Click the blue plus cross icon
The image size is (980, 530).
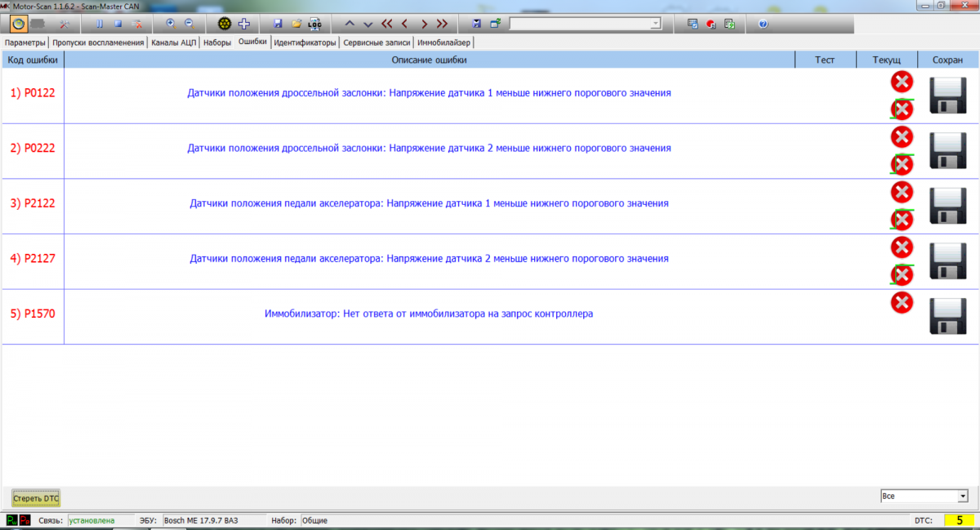pos(243,24)
